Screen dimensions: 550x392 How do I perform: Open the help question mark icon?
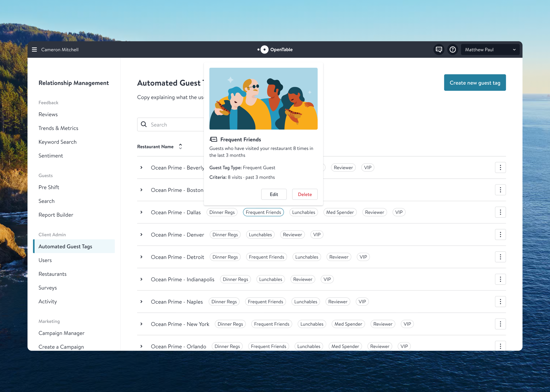click(453, 50)
